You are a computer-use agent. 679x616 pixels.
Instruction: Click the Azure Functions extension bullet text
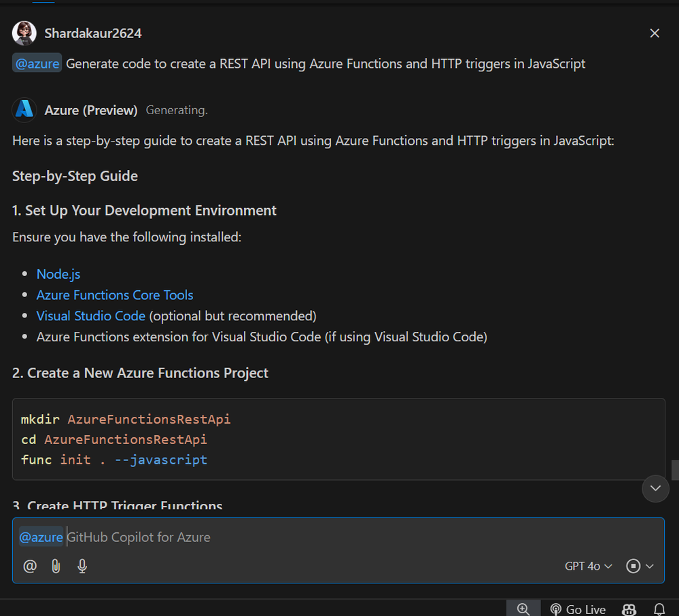[x=262, y=337]
